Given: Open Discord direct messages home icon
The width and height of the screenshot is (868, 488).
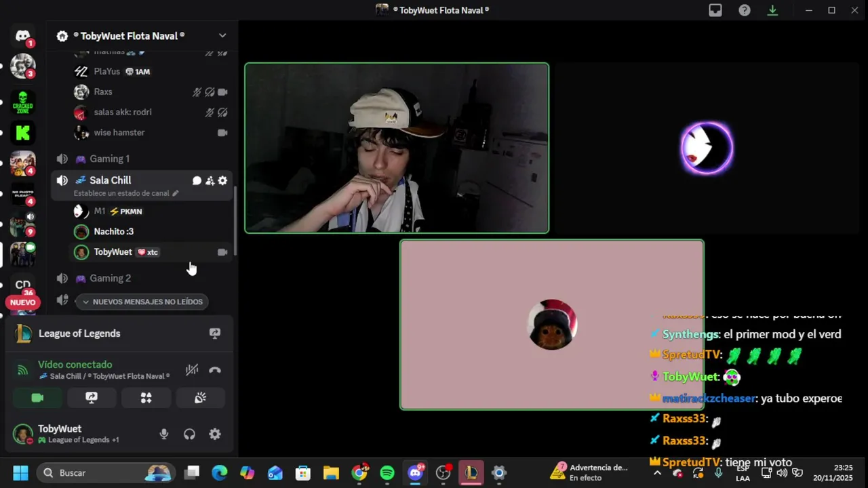Looking at the screenshot, I should pos(23,36).
